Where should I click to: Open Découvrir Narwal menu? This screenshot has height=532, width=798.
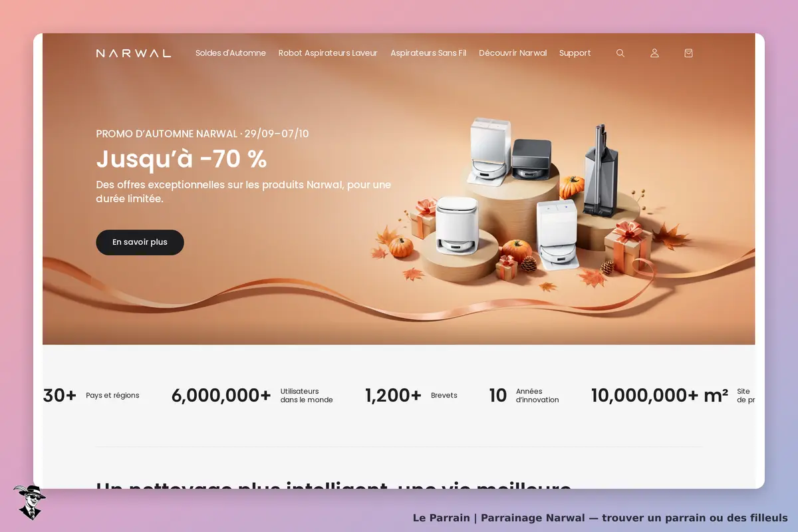[x=513, y=53]
